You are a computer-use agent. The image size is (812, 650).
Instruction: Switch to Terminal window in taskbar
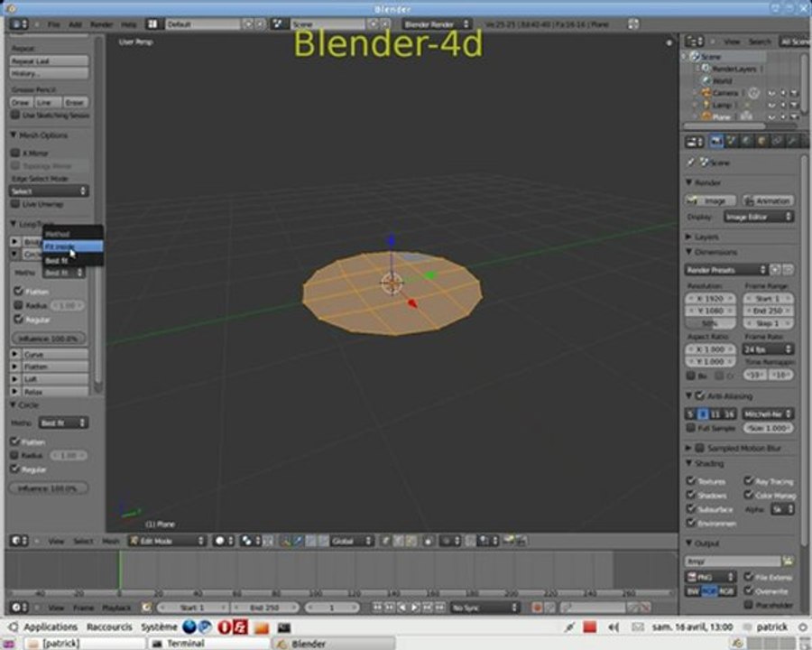pos(208,644)
